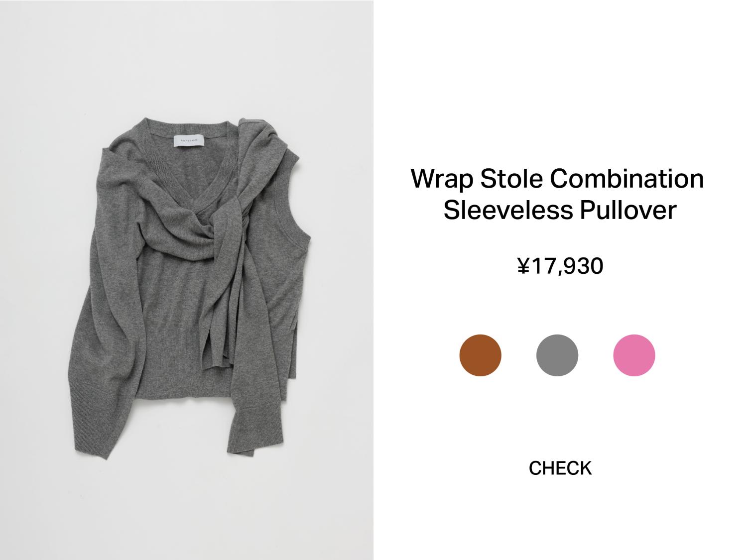747x560 pixels.
Task: Click the word Combination in the title
Action: pos(626,178)
